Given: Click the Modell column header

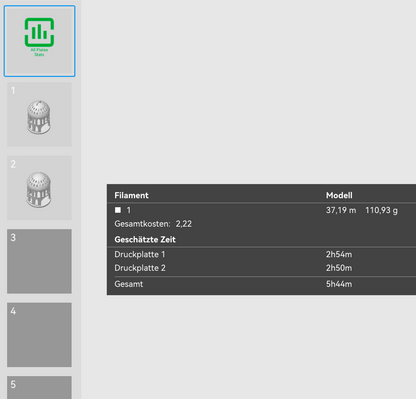Looking at the screenshot, I should 339,195.
